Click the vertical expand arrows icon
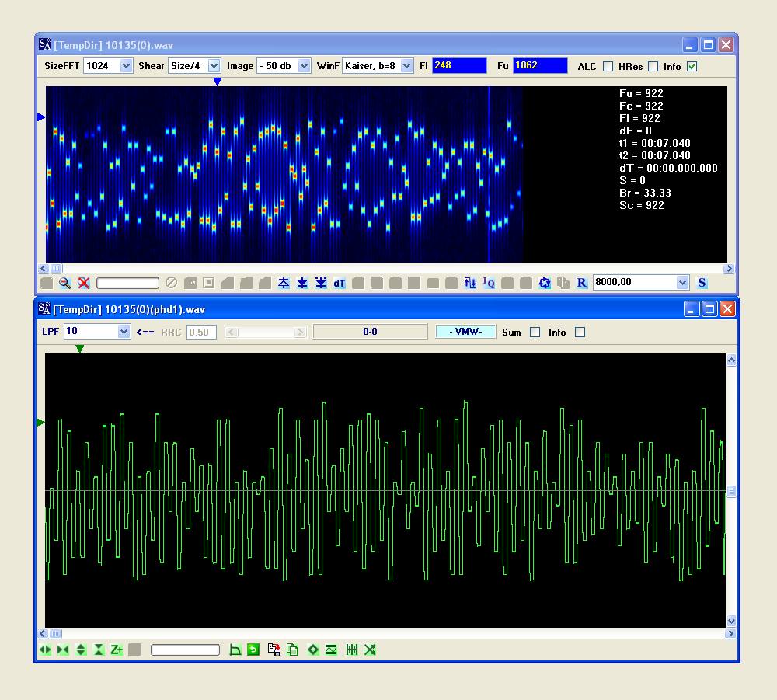The image size is (777, 700). (81, 650)
